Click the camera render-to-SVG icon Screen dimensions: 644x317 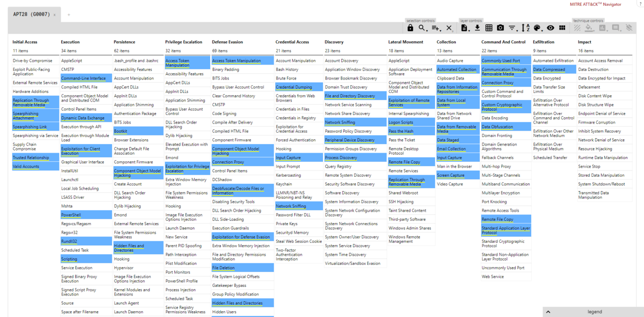(x=500, y=28)
